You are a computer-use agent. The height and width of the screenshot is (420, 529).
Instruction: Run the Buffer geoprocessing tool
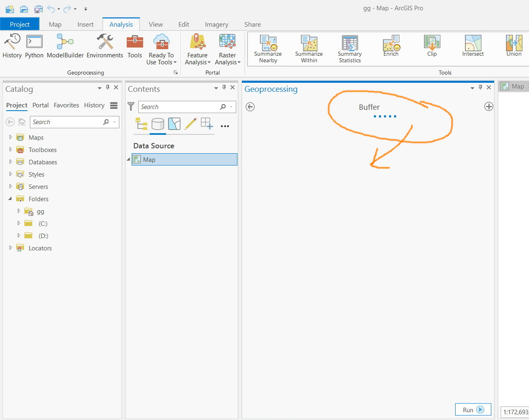[473, 410]
